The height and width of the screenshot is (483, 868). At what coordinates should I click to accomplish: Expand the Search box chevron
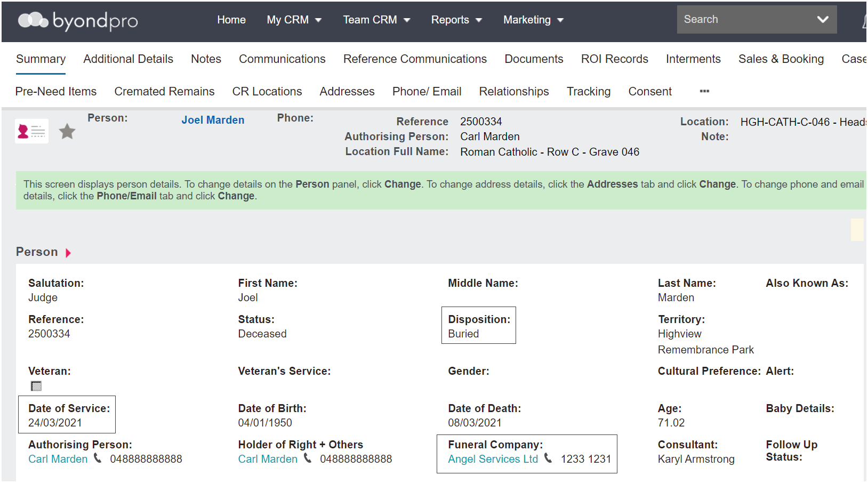click(x=823, y=19)
